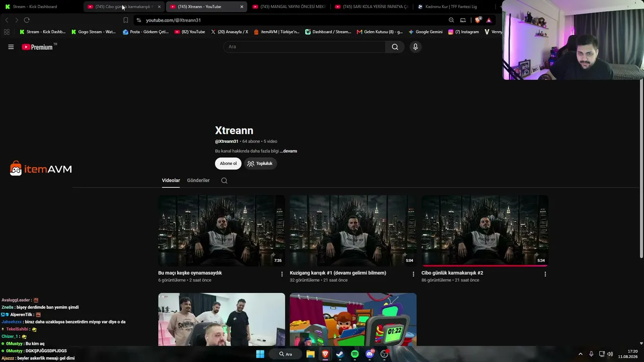Image resolution: width=644 pixels, height=362 pixels.
Task: Open the volume control in system tray
Action: pyautogui.click(x=610, y=354)
